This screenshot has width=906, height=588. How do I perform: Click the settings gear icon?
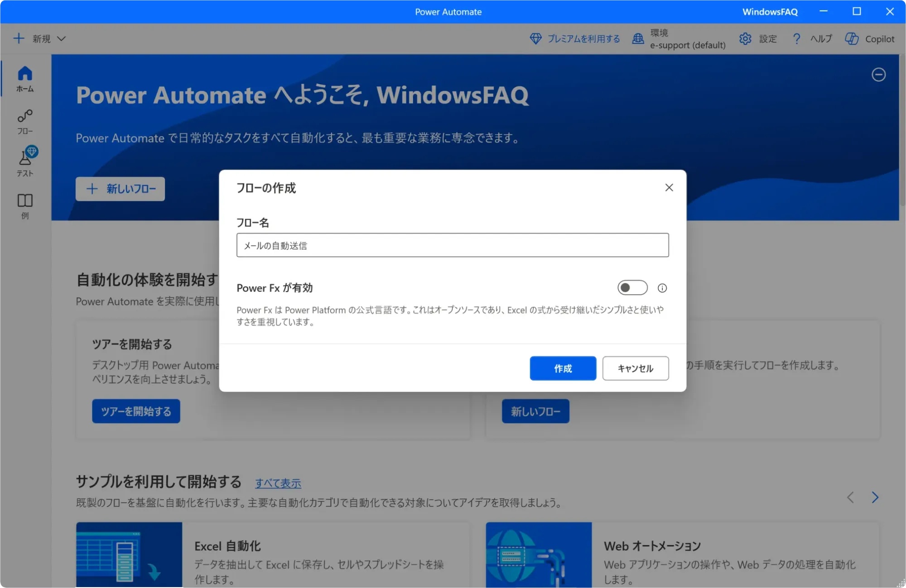click(745, 38)
